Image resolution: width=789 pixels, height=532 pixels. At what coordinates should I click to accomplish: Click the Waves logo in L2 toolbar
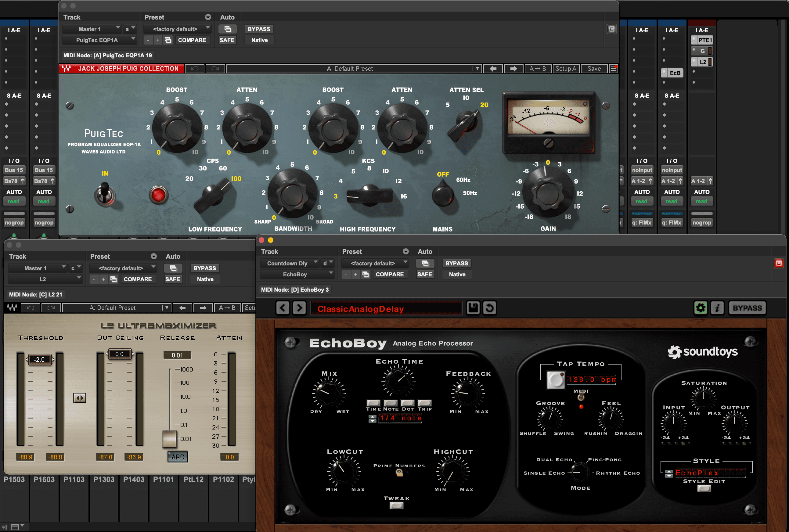pyautogui.click(x=12, y=308)
